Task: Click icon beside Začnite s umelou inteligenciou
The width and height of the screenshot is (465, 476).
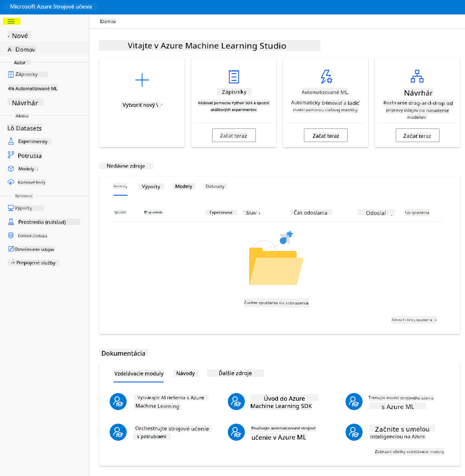Action: point(354,432)
